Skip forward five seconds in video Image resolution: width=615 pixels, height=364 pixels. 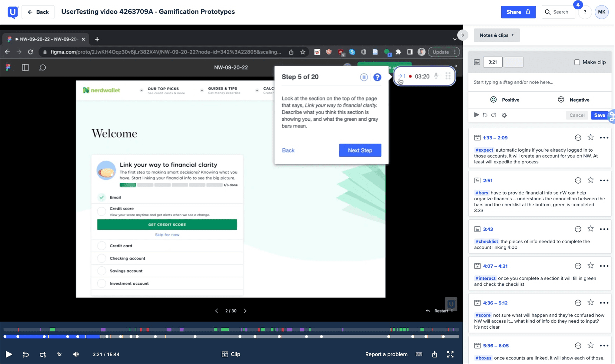(43, 354)
